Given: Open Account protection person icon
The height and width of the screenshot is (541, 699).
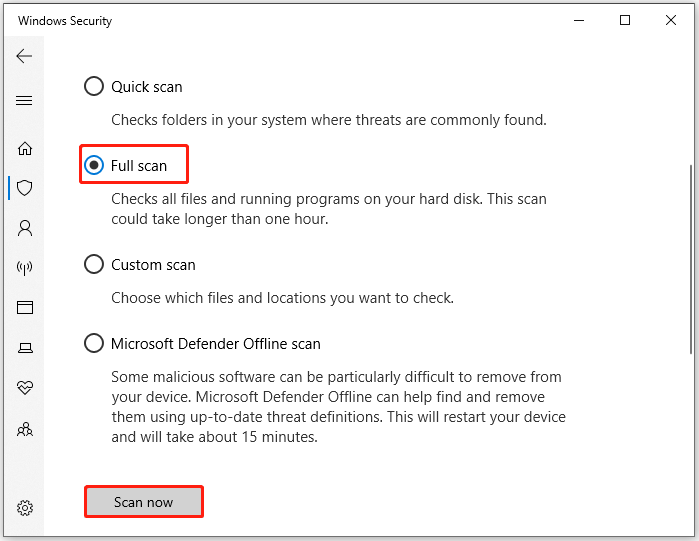Looking at the screenshot, I should [25, 228].
